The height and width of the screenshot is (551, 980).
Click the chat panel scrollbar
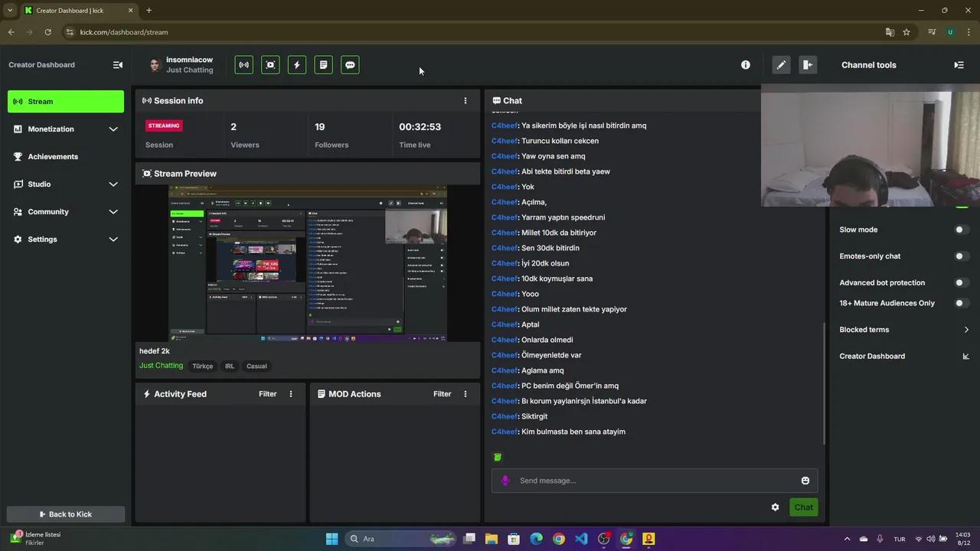(x=824, y=383)
